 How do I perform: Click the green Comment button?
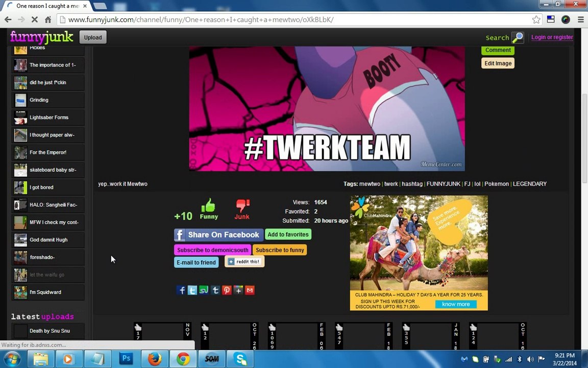[498, 50]
